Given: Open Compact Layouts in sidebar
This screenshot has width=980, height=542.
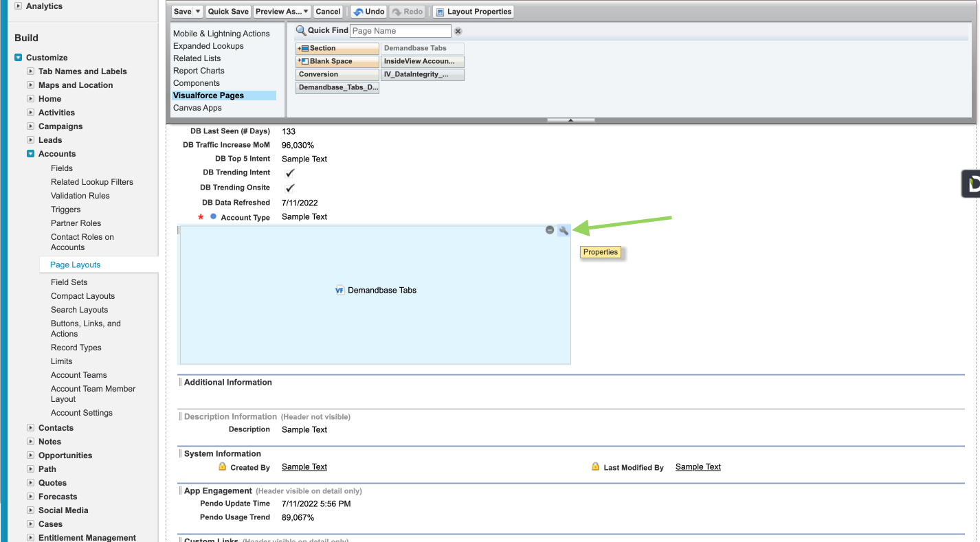Looking at the screenshot, I should [83, 296].
